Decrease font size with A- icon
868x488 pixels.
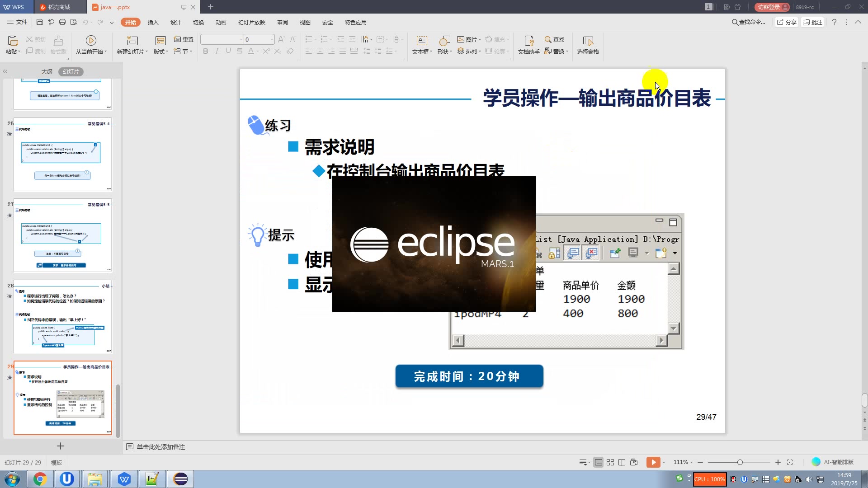coord(292,39)
